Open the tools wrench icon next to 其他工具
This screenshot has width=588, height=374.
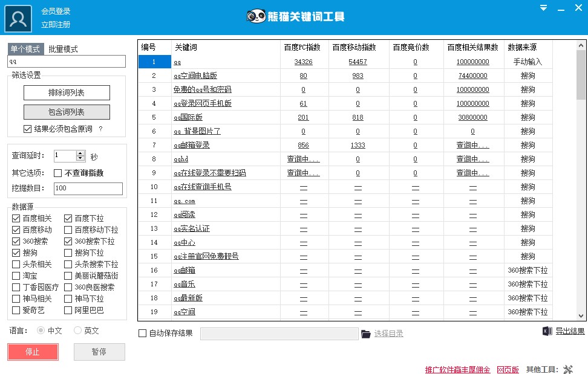[x=568, y=370]
